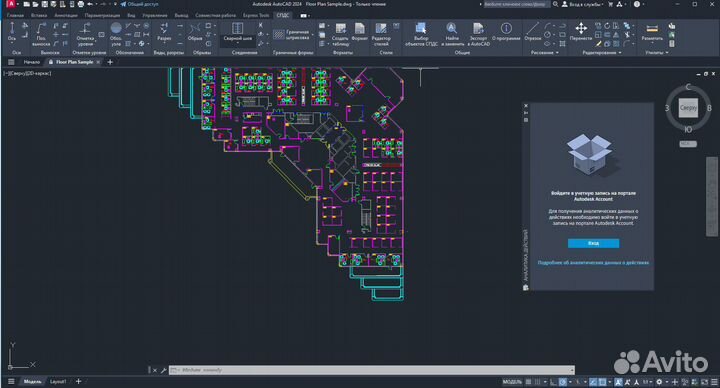Open the О программе info icon

[x=506, y=31]
